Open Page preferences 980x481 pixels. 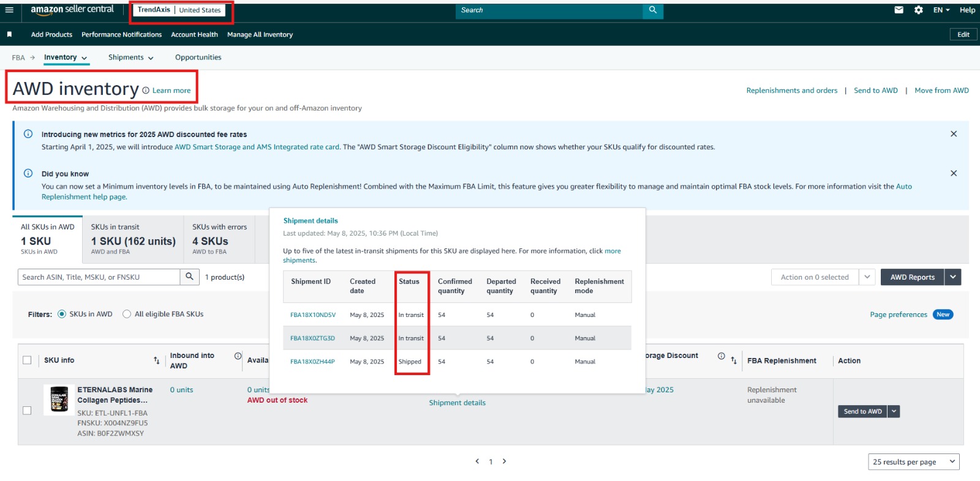click(x=899, y=315)
